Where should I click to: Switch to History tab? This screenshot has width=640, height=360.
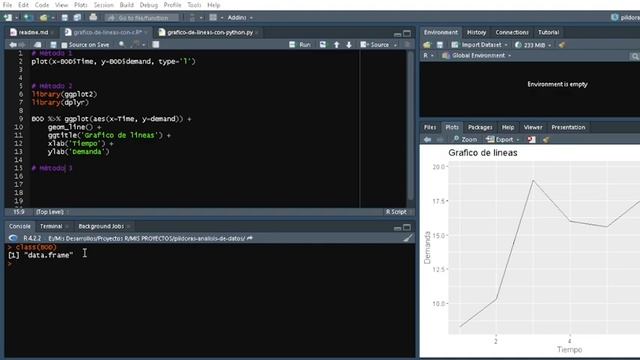coord(476,32)
